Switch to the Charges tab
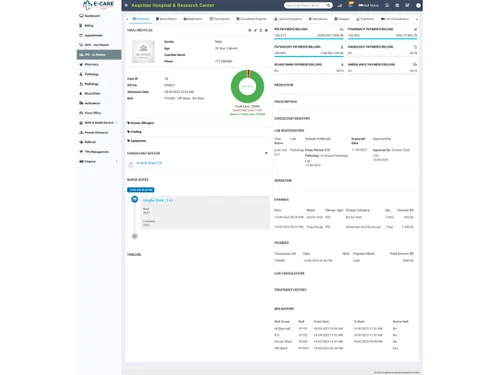 pos(342,19)
